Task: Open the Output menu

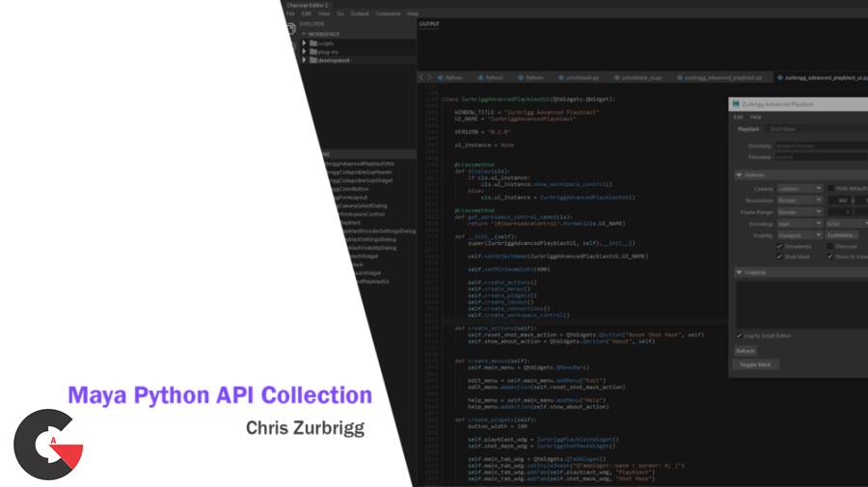Action: pos(360,14)
